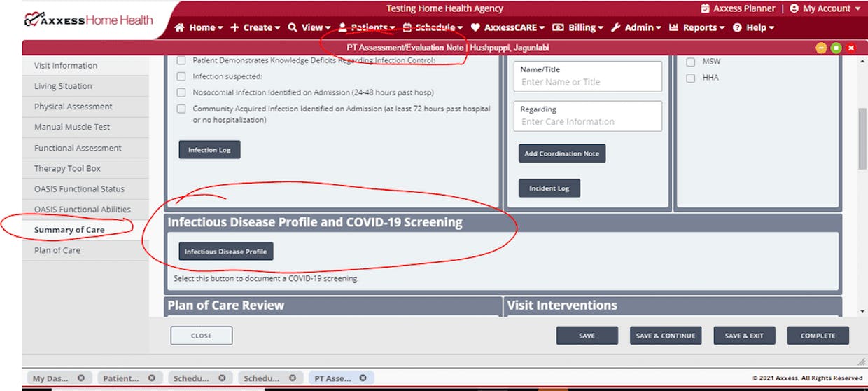Click Save & Exit
This screenshot has height=391, width=868.
coord(744,336)
